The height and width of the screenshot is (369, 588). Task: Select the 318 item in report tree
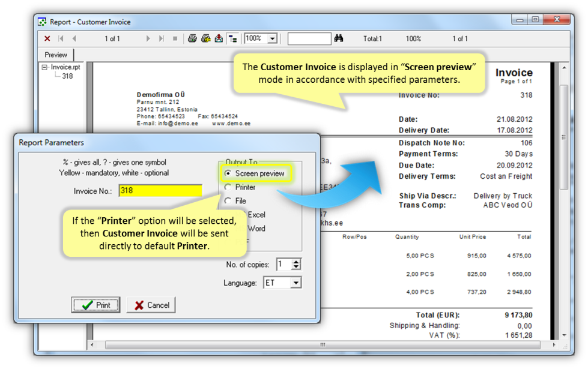tap(67, 76)
